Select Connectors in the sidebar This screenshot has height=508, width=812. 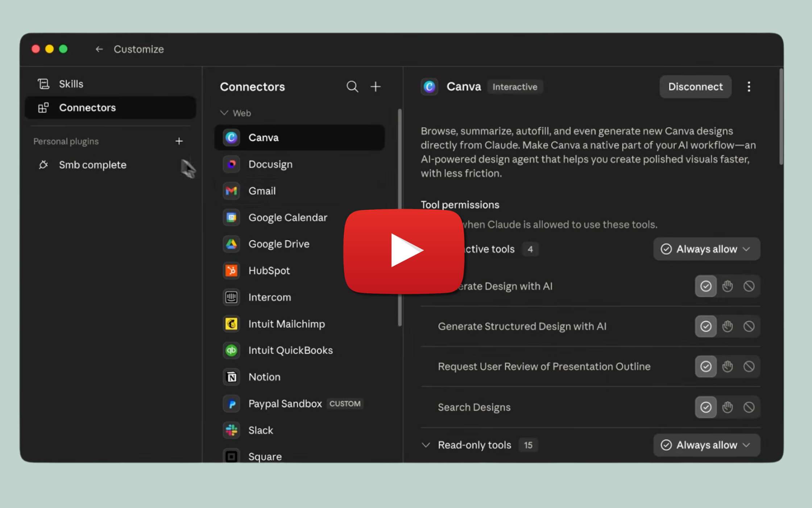(110, 107)
